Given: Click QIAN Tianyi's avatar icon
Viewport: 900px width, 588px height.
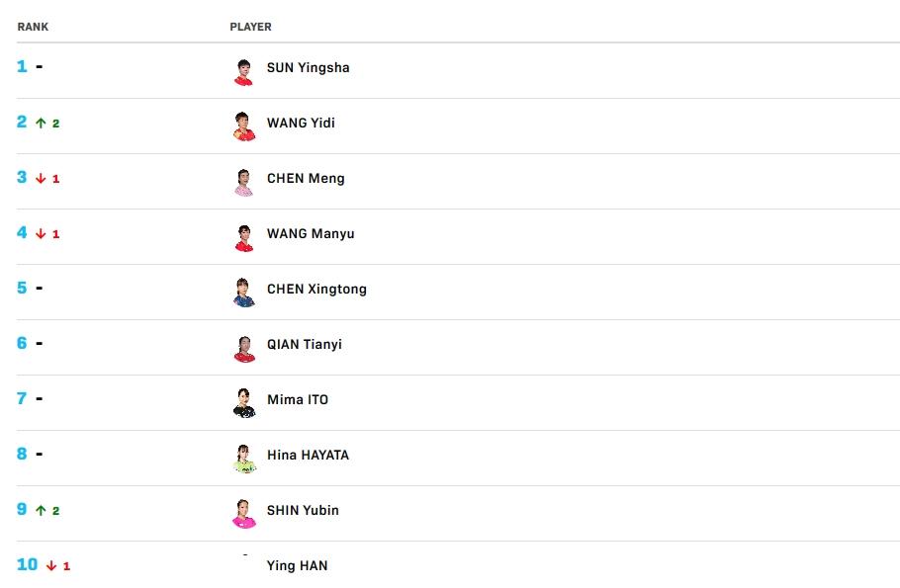Looking at the screenshot, I should pos(243,348).
